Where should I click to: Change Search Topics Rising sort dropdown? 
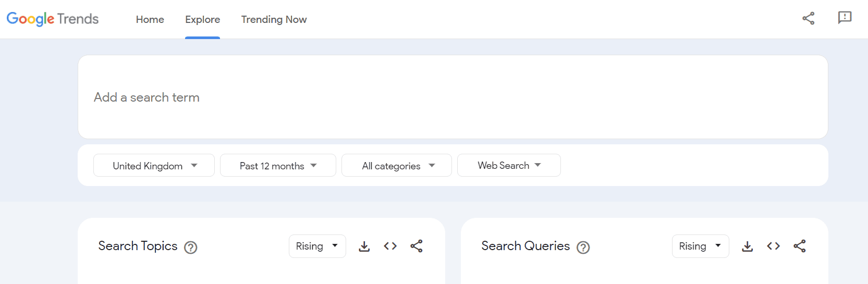pos(317,246)
